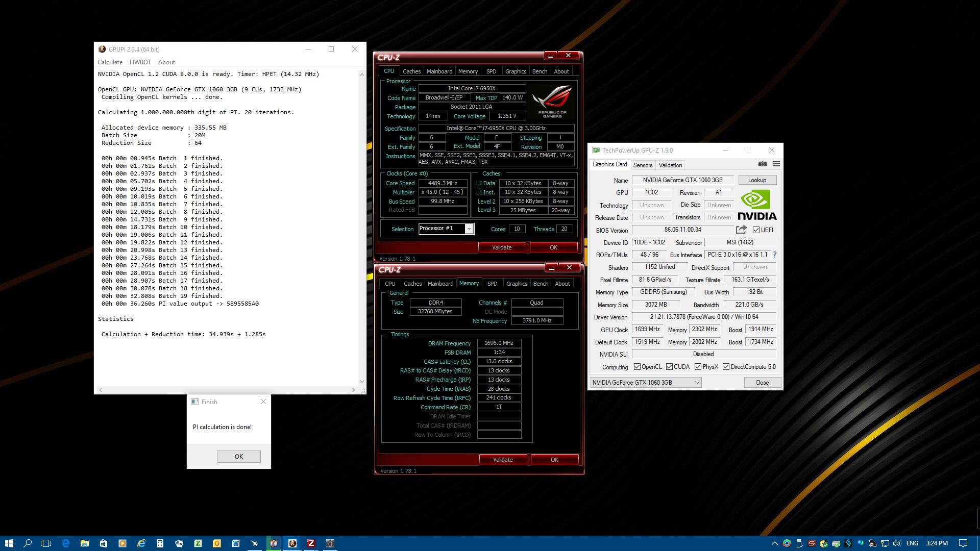Open Task View on the taskbar
The width and height of the screenshot is (980, 551).
pyautogui.click(x=46, y=543)
